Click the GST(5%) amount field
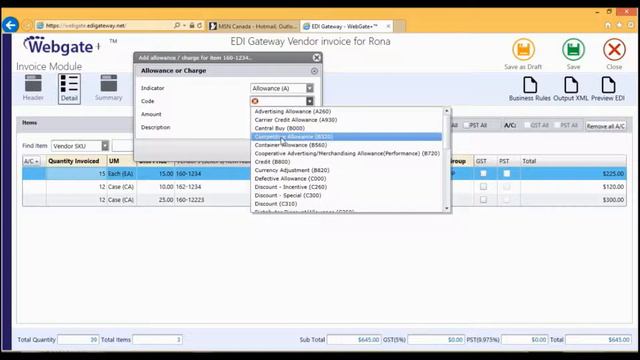Image resolution: width=640 pixels, height=360 pixels. 436,340
